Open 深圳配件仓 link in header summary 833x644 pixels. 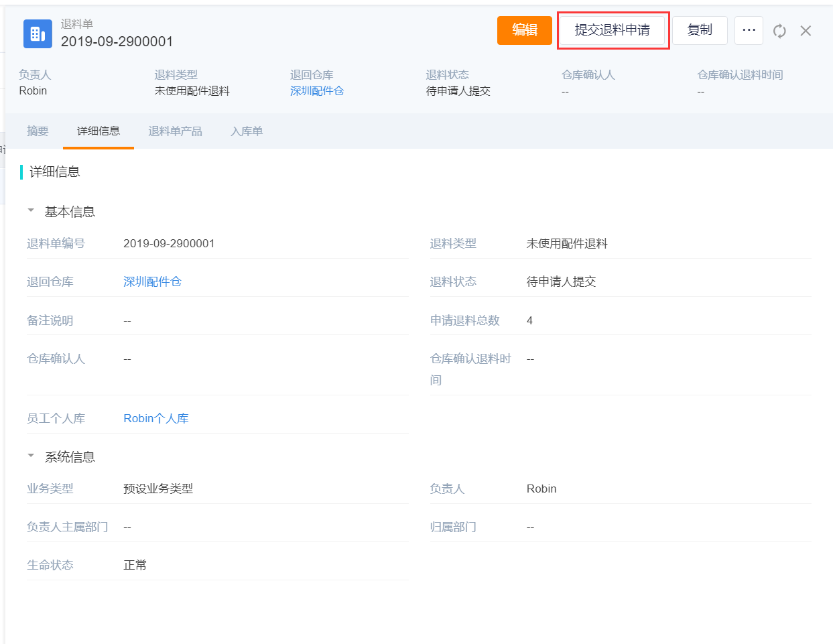click(317, 91)
